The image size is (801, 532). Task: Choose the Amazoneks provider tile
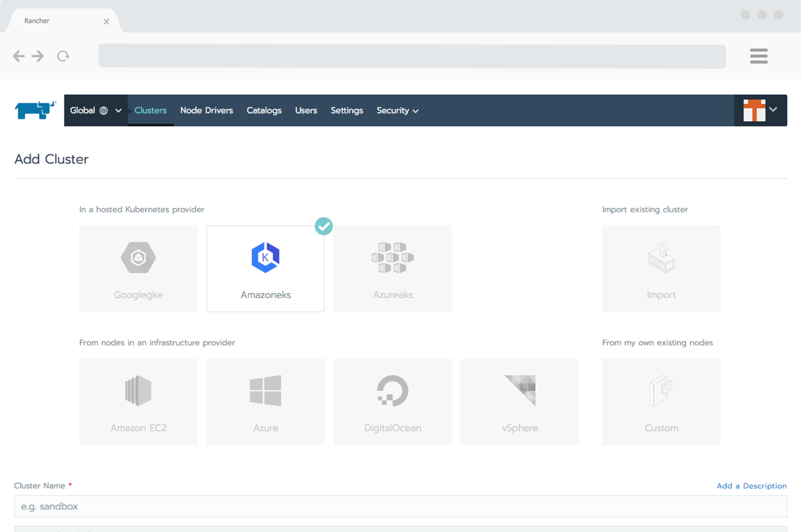pyautogui.click(x=265, y=268)
